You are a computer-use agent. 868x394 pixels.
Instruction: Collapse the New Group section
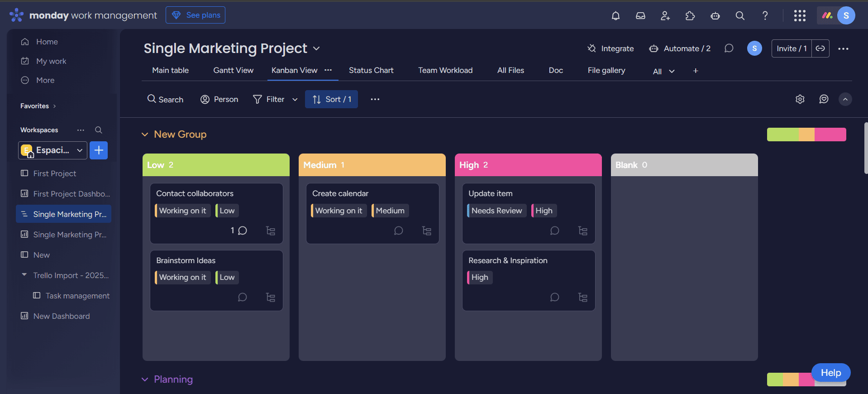click(x=145, y=135)
